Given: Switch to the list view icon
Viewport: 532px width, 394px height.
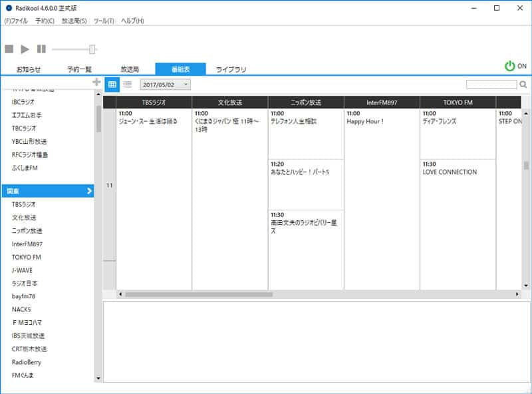Looking at the screenshot, I should 128,84.
